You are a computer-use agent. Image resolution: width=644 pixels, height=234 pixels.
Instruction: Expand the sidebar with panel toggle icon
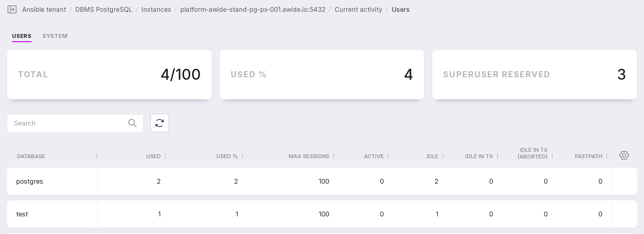pyautogui.click(x=12, y=10)
